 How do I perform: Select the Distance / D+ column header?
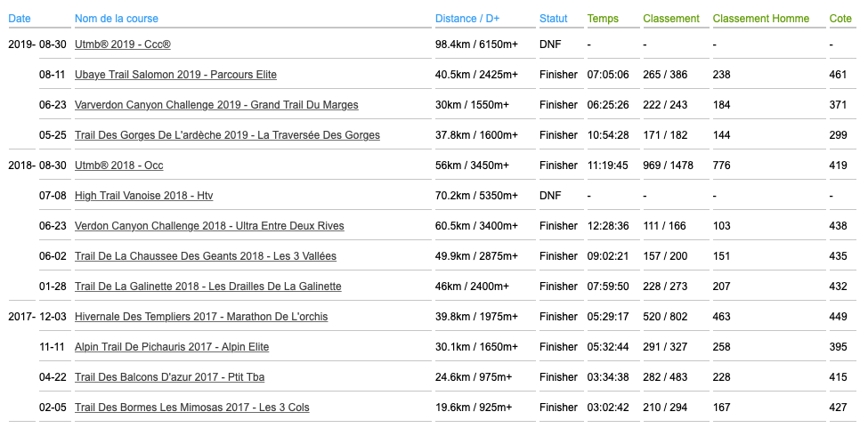[x=469, y=19]
